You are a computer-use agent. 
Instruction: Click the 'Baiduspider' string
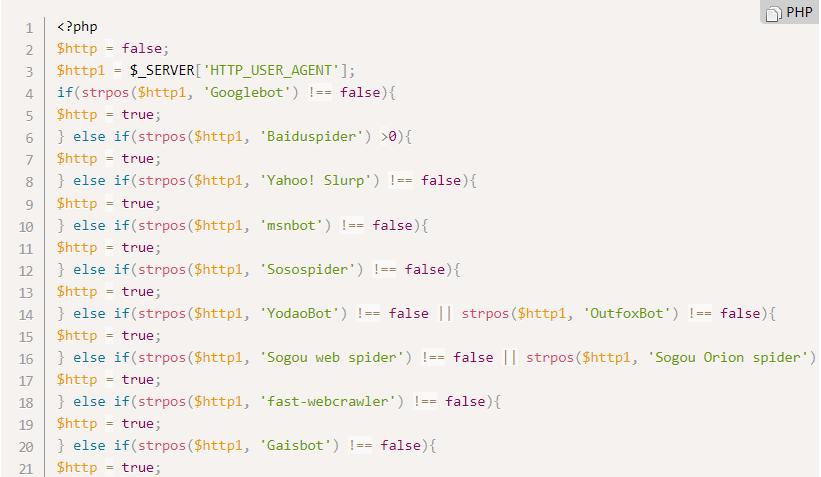[312, 137]
